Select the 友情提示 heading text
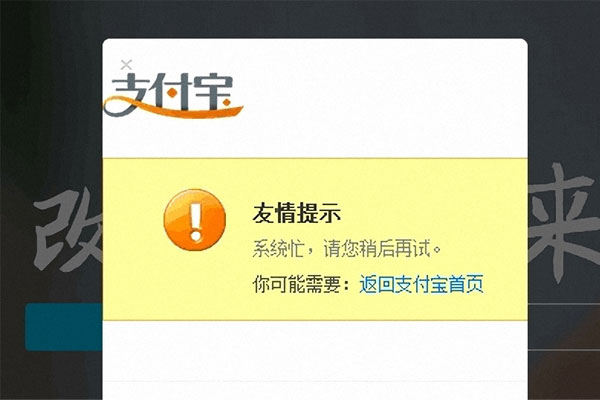This screenshot has height=400, width=600. [297, 213]
